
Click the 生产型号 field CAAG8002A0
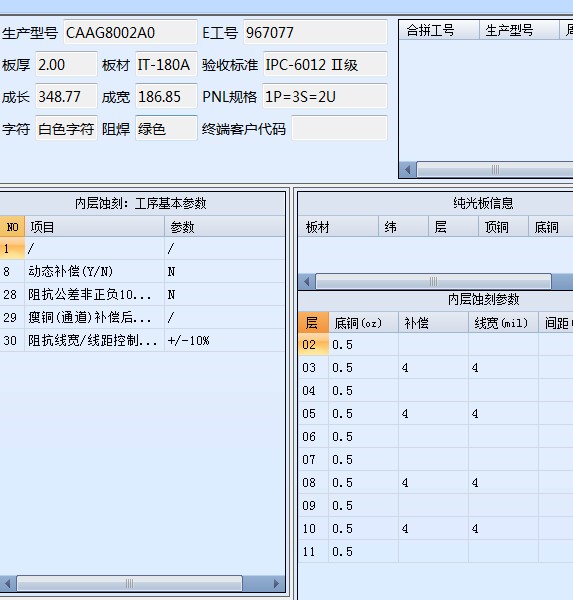pos(130,32)
